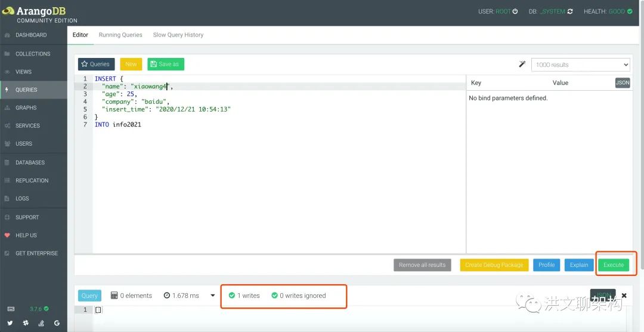Click the 1 writes status
644x332 pixels.
click(x=244, y=296)
